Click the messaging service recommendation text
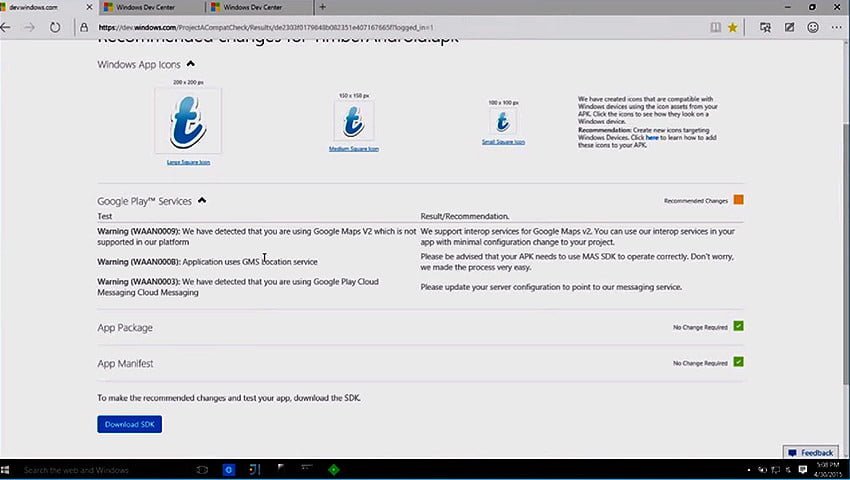 (551, 287)
